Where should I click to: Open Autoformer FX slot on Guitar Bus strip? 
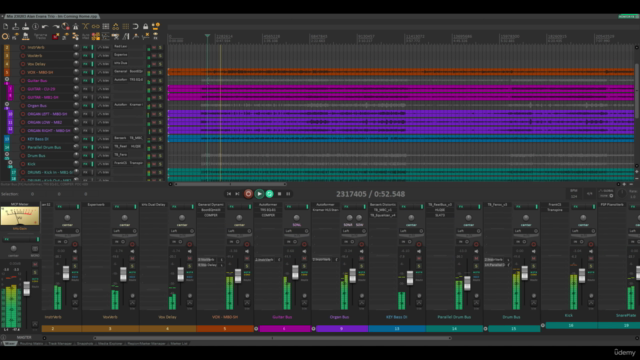click(268, 205)
